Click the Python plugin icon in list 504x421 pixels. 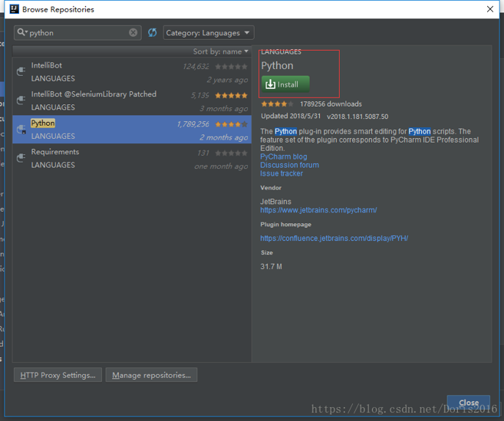point(21,130)
